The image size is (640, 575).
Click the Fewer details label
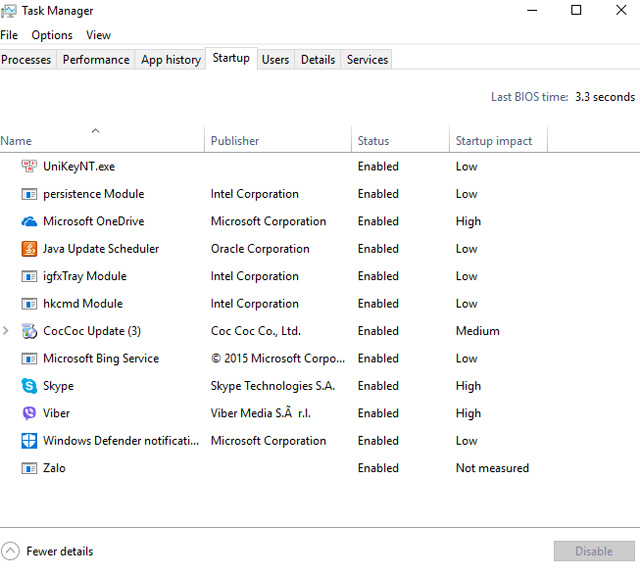(x=60, y=551)
